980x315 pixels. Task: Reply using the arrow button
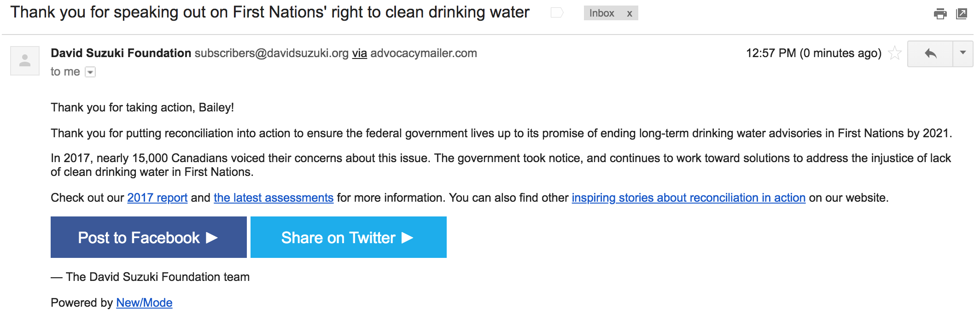930,54
